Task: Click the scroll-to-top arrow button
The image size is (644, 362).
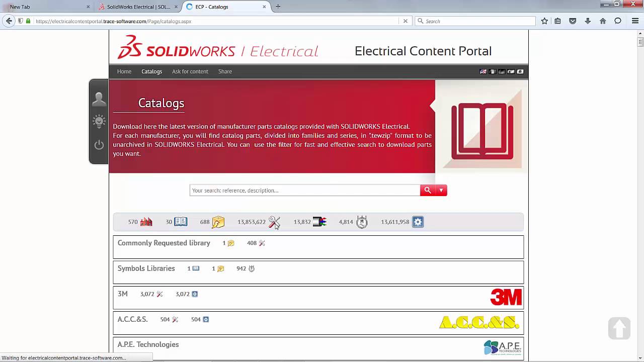Action: tap(619, 328)
